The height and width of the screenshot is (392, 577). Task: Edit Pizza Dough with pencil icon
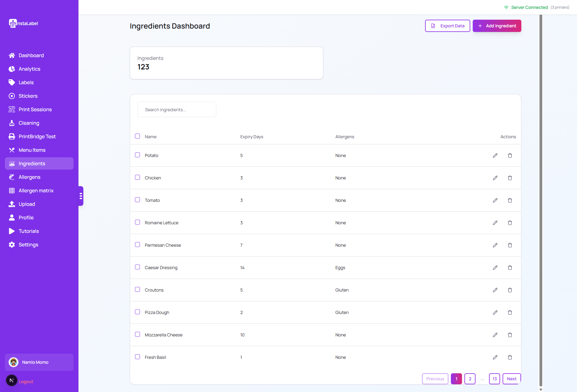coord(495,312)
